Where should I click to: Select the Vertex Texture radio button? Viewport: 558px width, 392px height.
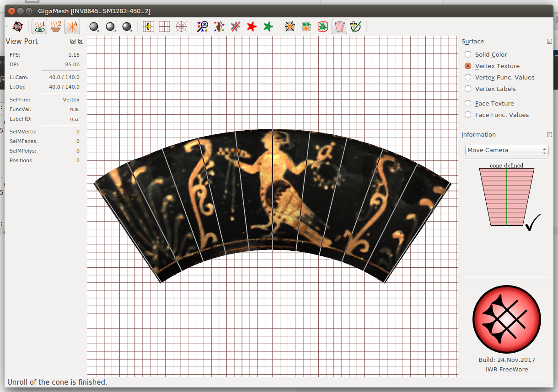(468, 66)
